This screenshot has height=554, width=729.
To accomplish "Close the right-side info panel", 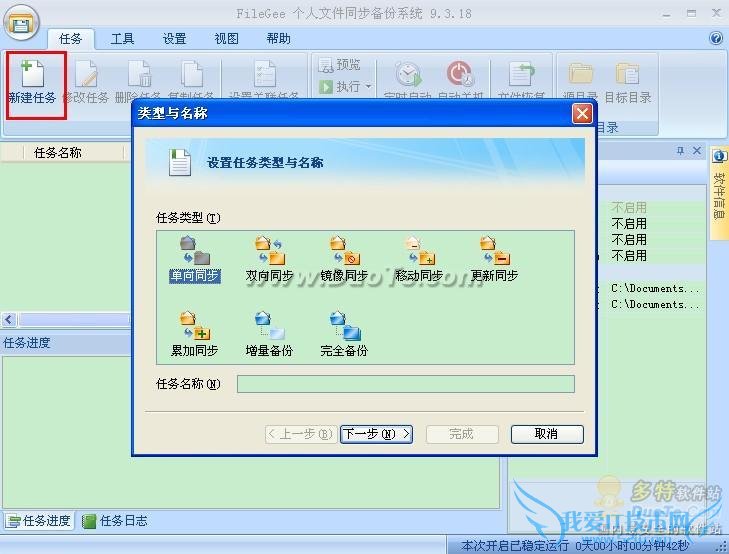I will pyautogui.click(x=697, y=151).
